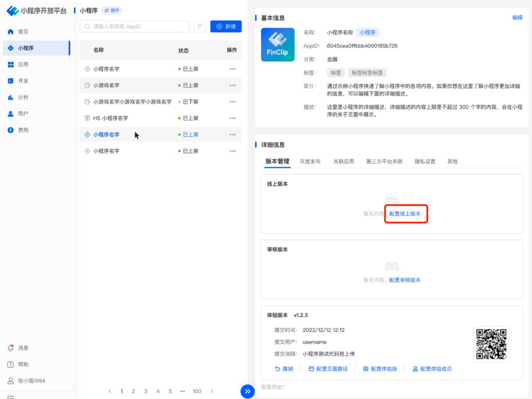Open the more options for the 已下架 row

click(233, 102)
